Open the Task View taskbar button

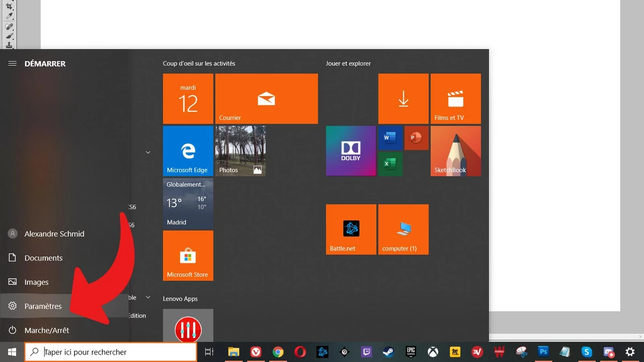click(209, 352)
